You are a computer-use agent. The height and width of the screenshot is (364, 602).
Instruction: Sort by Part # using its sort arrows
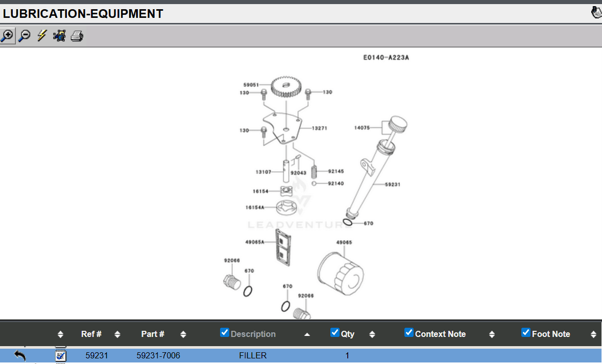click(x=183, y=334)
